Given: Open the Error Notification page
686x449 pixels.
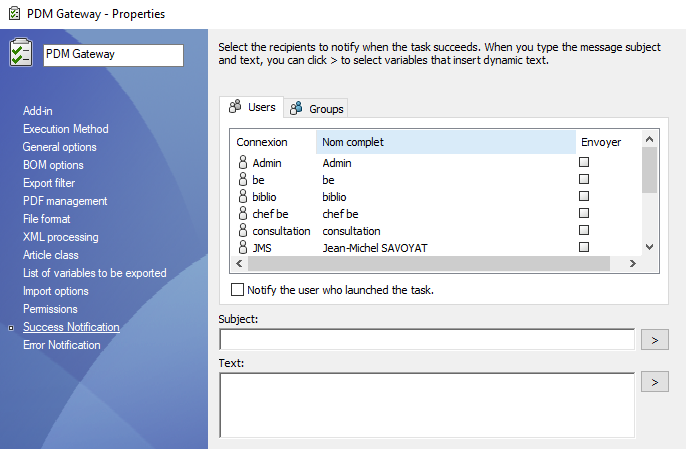Looking at the screenshot, I should pos(62,345).
